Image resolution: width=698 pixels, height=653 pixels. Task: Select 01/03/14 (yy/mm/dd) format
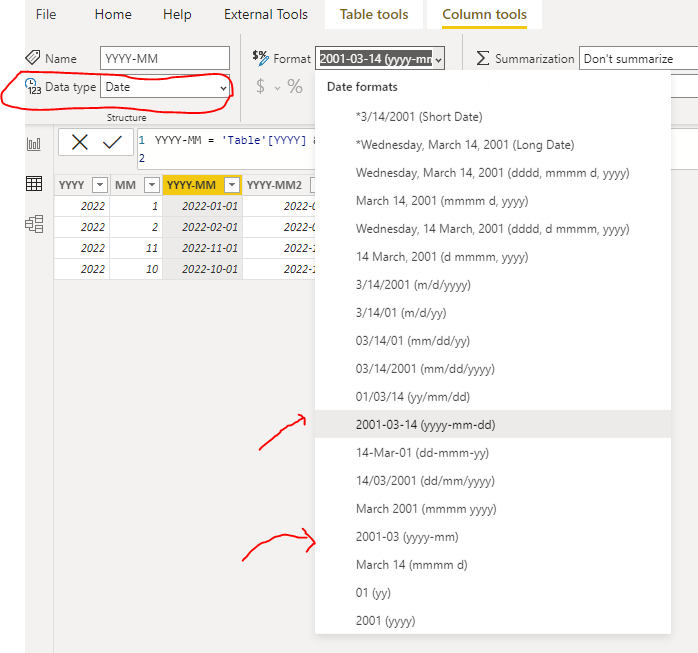point(493,397)
